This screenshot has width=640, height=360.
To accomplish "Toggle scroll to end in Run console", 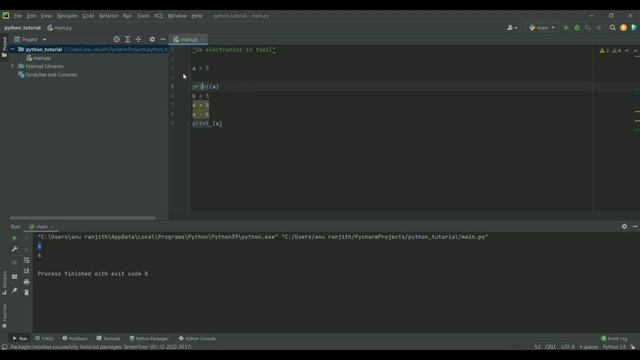I will [x=27, y=271].
